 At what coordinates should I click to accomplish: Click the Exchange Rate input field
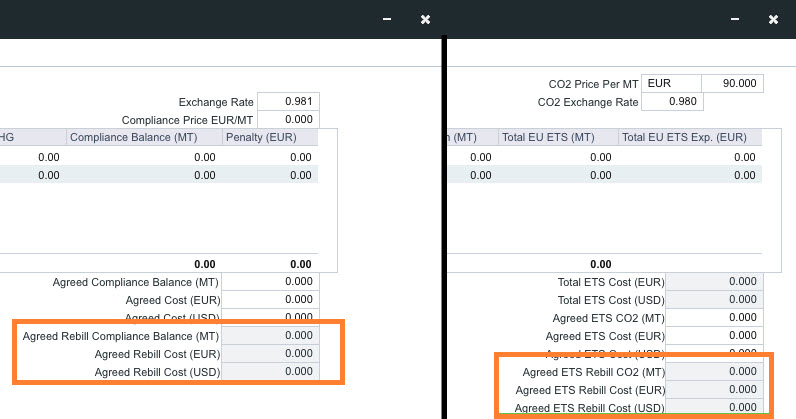pos(288,102)
